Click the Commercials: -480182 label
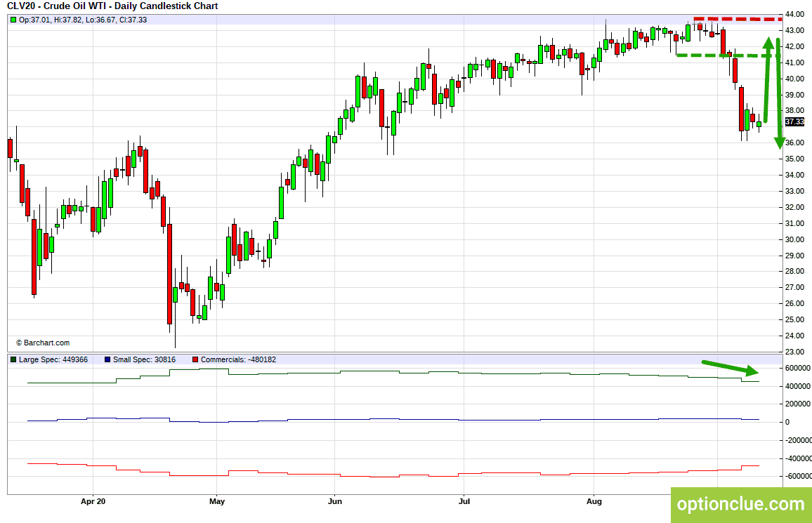812x523 pixels. coord(238,359)
